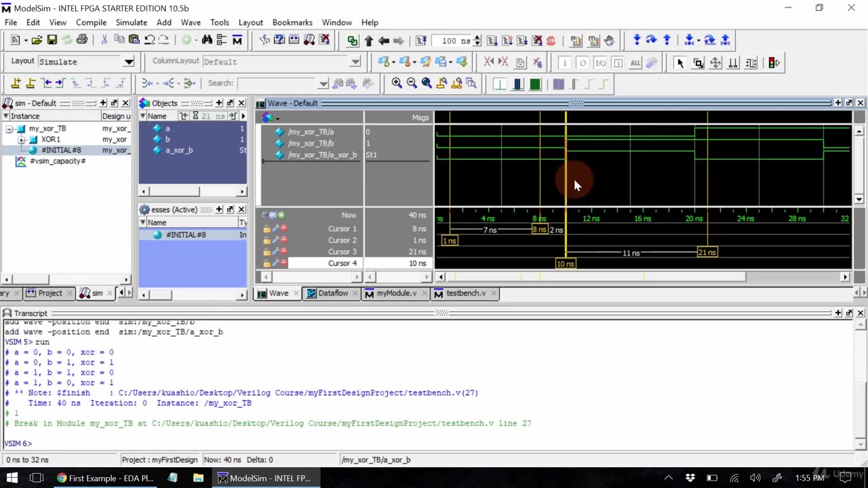Viewport: 868px width, 488px height.
Task: Click the red Stop icon
Action: coord(551,41)
